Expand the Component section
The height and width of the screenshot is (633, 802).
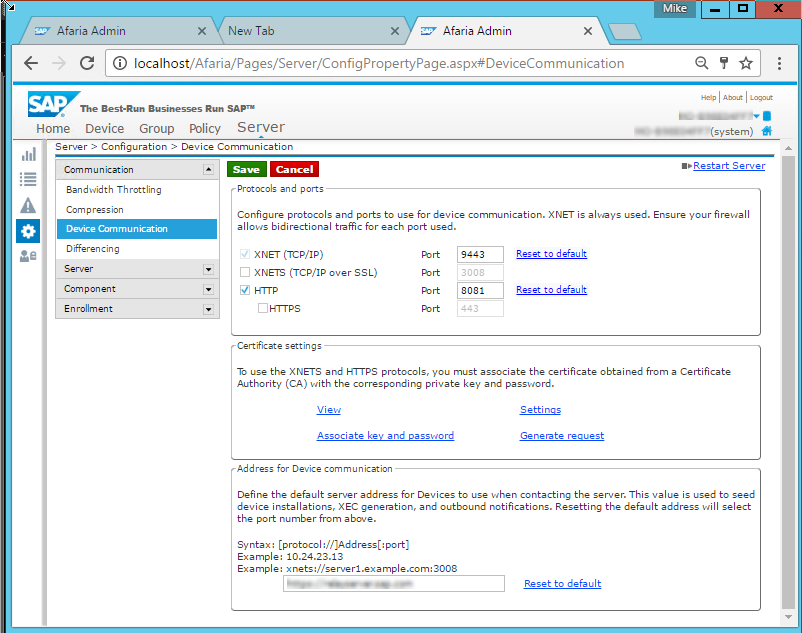click(208, 289)
